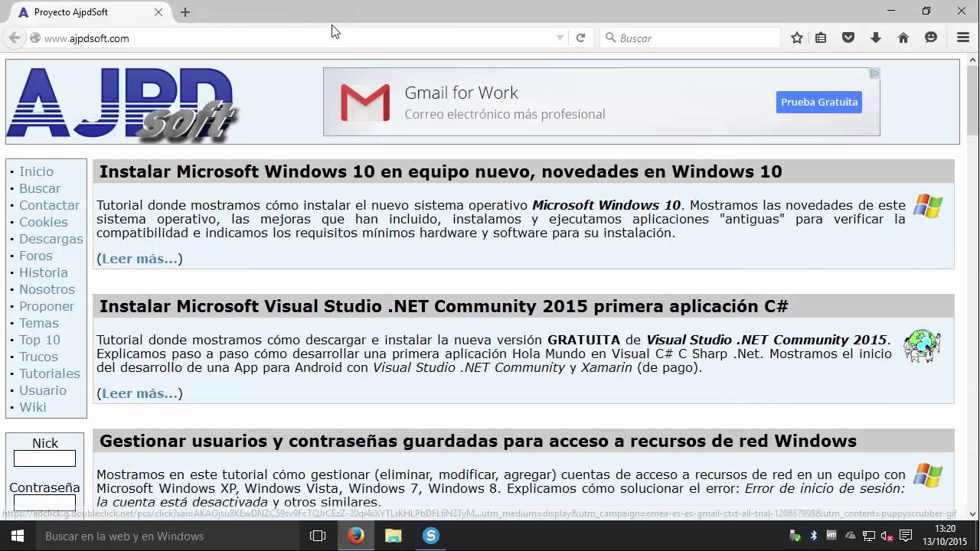Open Firefox Hello chat smiley icon
The height and width of the screenshot is (551, 980).
tap(931, 37)
